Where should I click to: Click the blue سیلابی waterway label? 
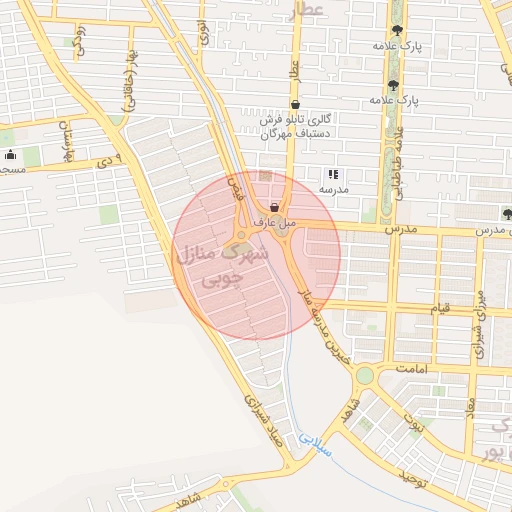pos(315,445)
